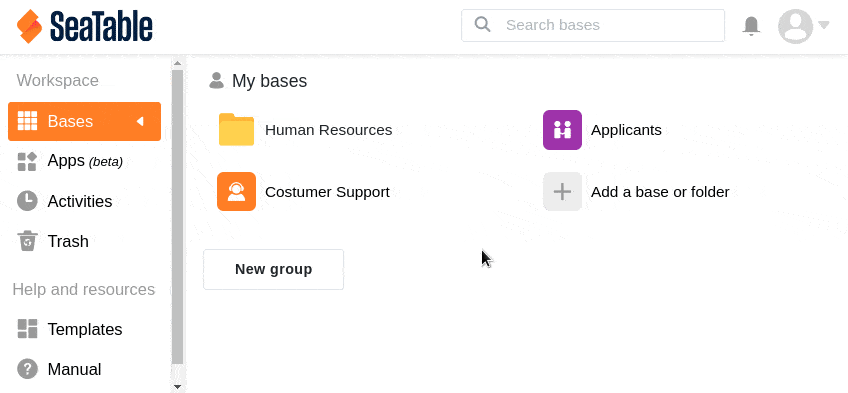848x393 pixels.
Task: Click the user avatar icon
Action: [795, 26]
